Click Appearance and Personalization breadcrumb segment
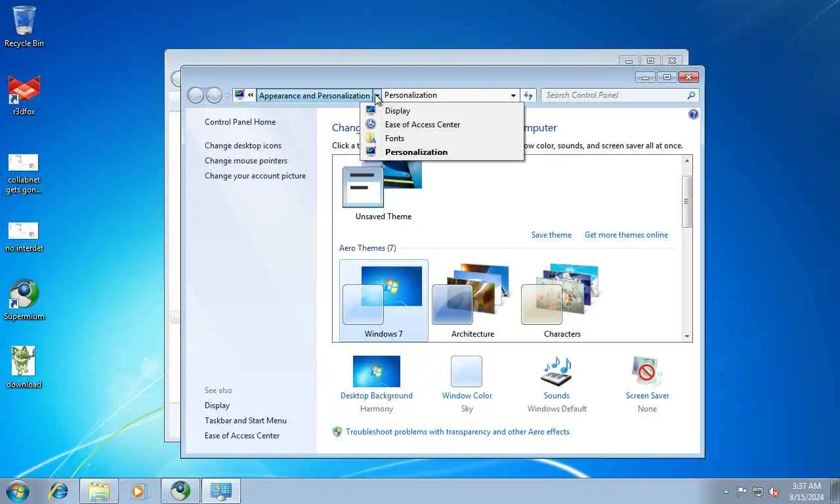840x504 pixels. (x=314, y=95)
